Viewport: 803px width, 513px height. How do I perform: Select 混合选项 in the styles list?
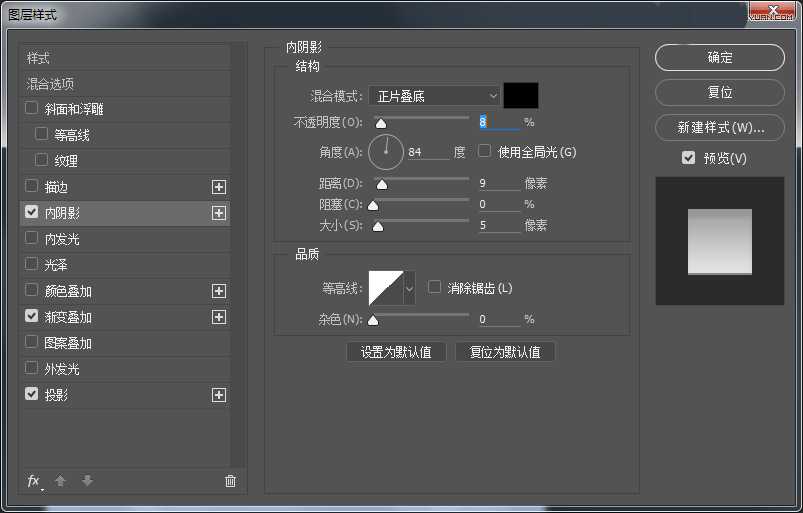(x=50, y=84)
